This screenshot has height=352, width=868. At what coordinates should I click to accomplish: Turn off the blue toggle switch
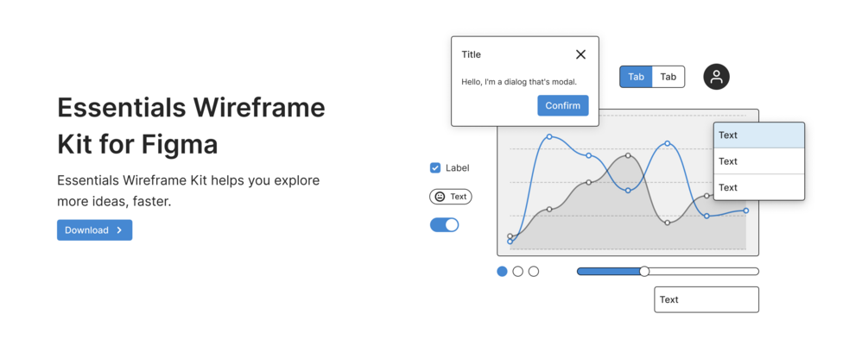click(444, 225)
